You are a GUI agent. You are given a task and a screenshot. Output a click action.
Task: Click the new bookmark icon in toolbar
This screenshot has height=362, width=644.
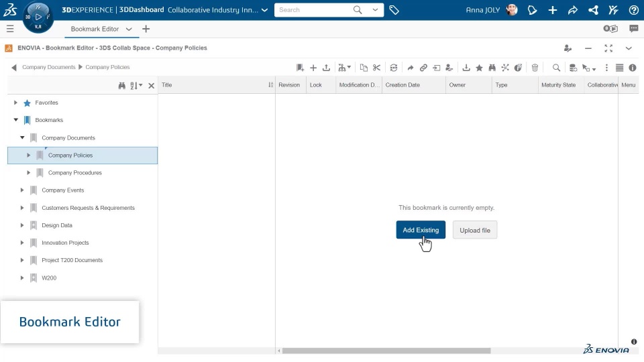(x=300, y=68)
